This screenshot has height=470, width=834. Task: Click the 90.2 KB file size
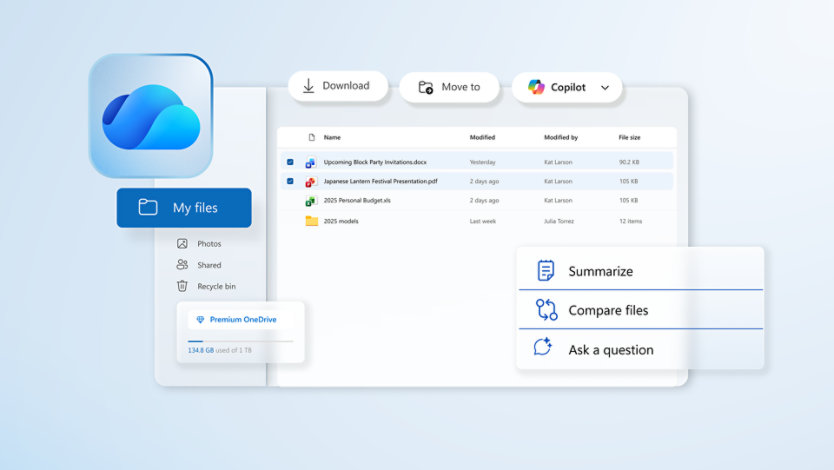click(x=629, y=162)
